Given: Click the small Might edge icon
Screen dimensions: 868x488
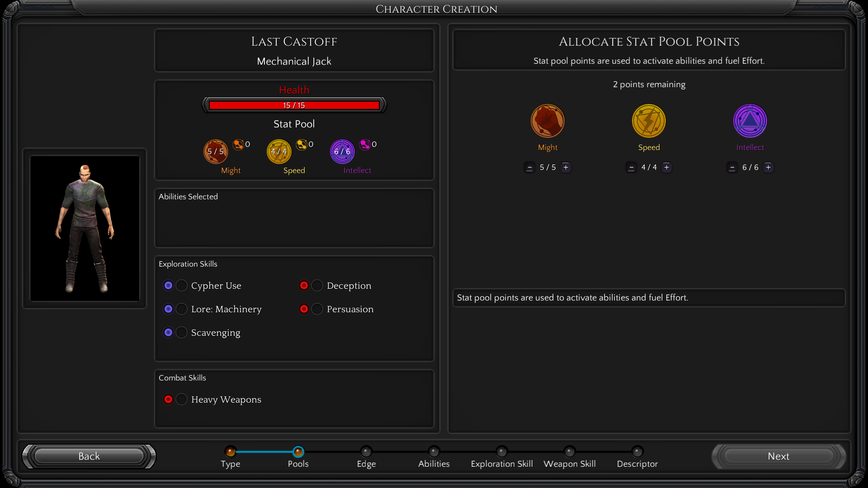Looking at the screenshot, I should (238, 145).
